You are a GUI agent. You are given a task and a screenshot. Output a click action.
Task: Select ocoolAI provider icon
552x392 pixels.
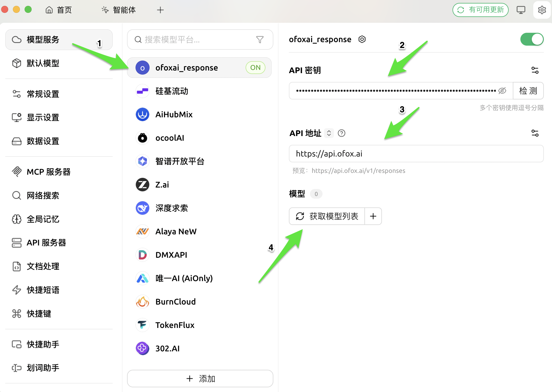tap(143, 138)
